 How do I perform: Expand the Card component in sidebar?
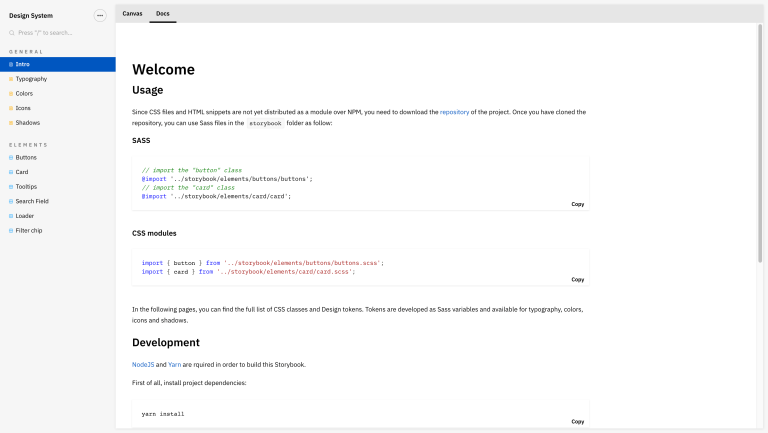[22, 172]
